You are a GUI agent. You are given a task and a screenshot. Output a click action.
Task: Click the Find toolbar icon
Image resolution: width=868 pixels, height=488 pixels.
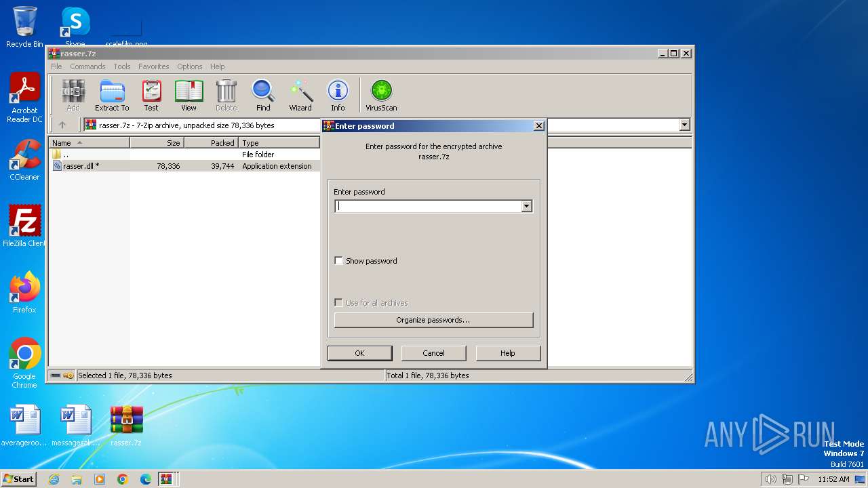click(263, 95)
